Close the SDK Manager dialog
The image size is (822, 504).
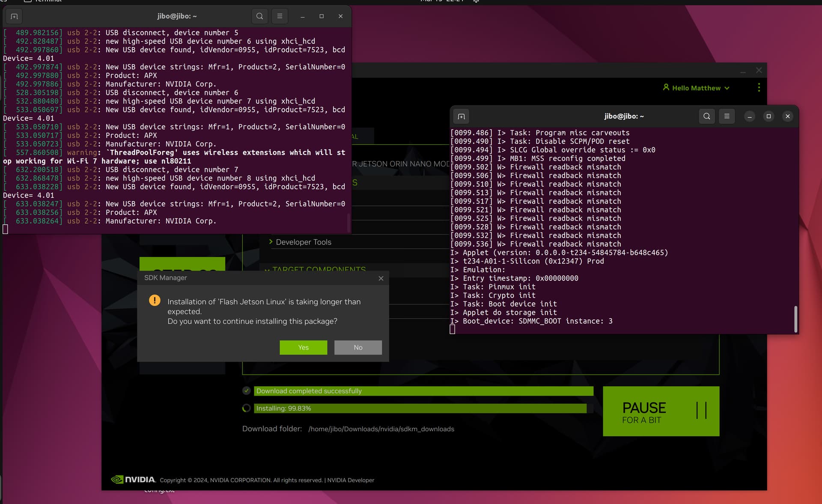click(381, 278)
